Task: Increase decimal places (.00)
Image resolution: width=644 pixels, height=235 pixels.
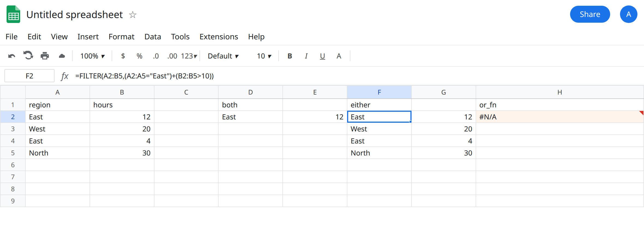Action: tap(172, 56)
